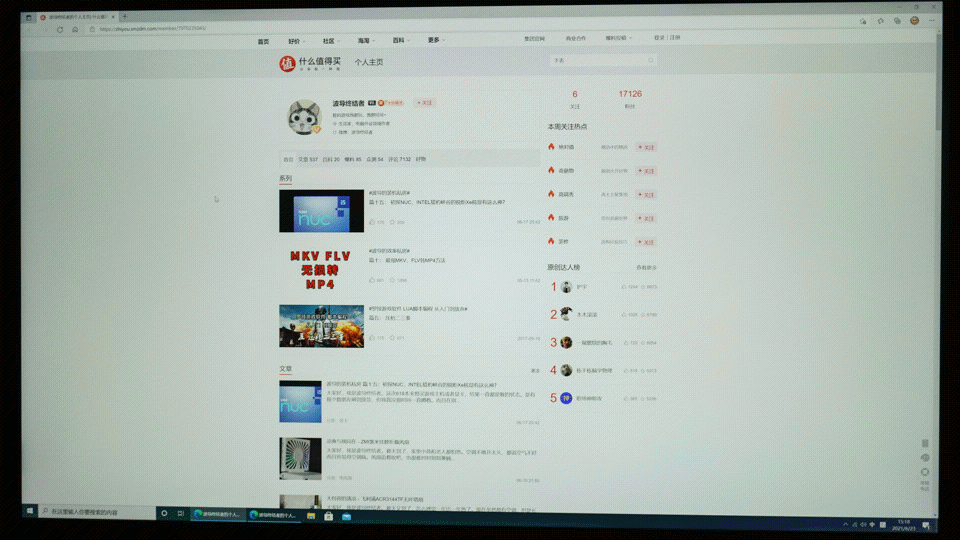Expand the 百科 navigation dropdown
This screenshot has height=540, width=960.
click(x=401, y=40)
